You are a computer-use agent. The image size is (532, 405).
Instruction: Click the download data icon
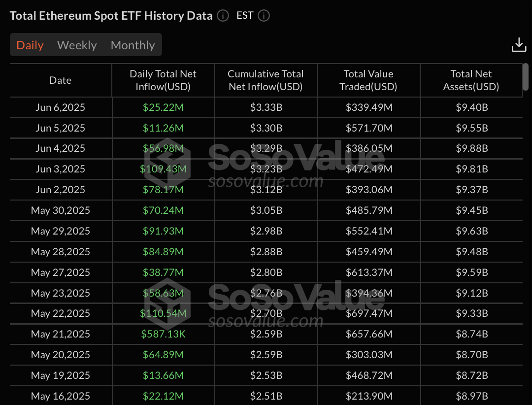coord(519,44)
